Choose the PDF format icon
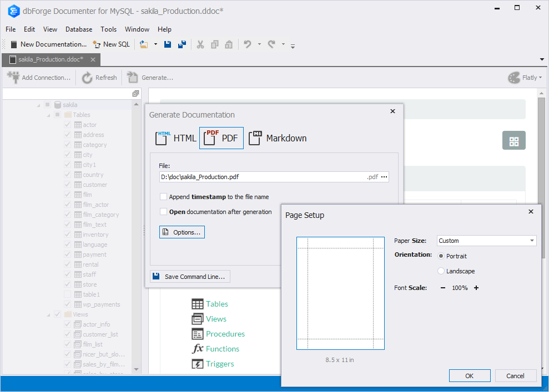The image size is (549, 392). [211, 138]
